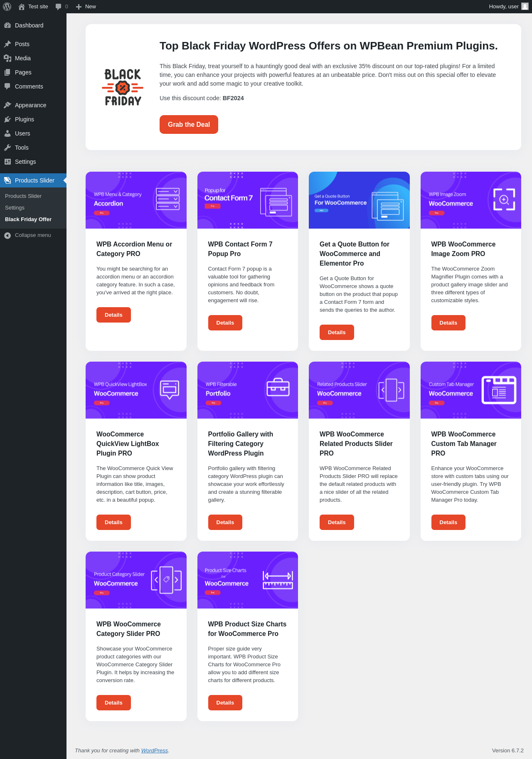Click the WPB QuickView LightBox banner
This screenshot has height=759, width=532.
click(136, 390)
